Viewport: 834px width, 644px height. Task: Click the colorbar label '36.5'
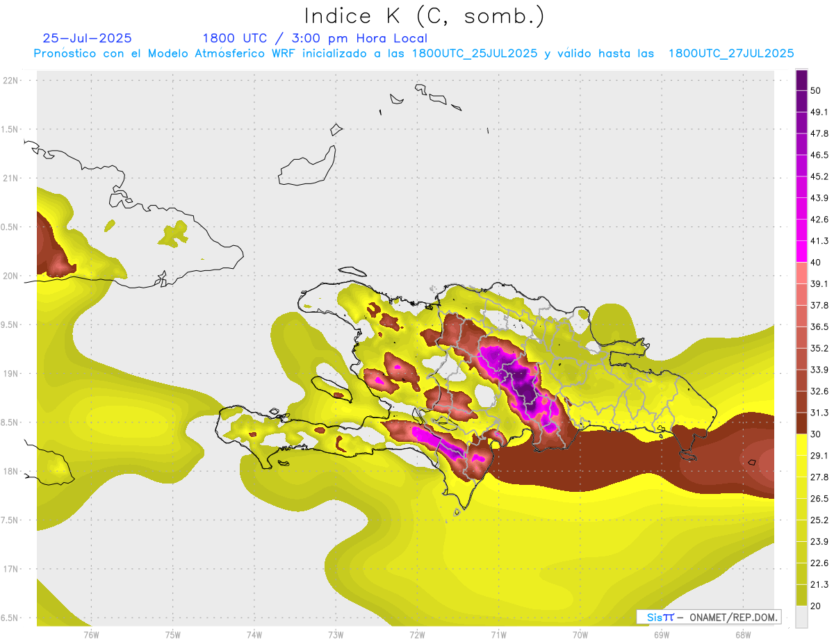819,327
